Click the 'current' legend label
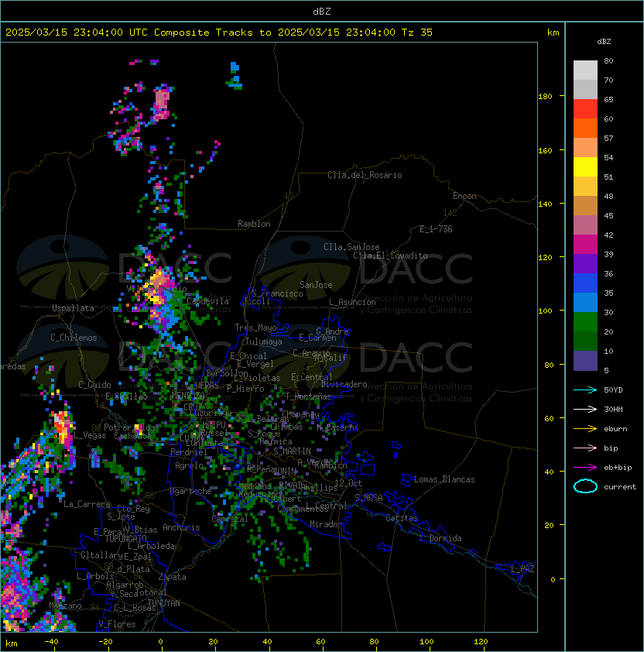 coord(620,487)
